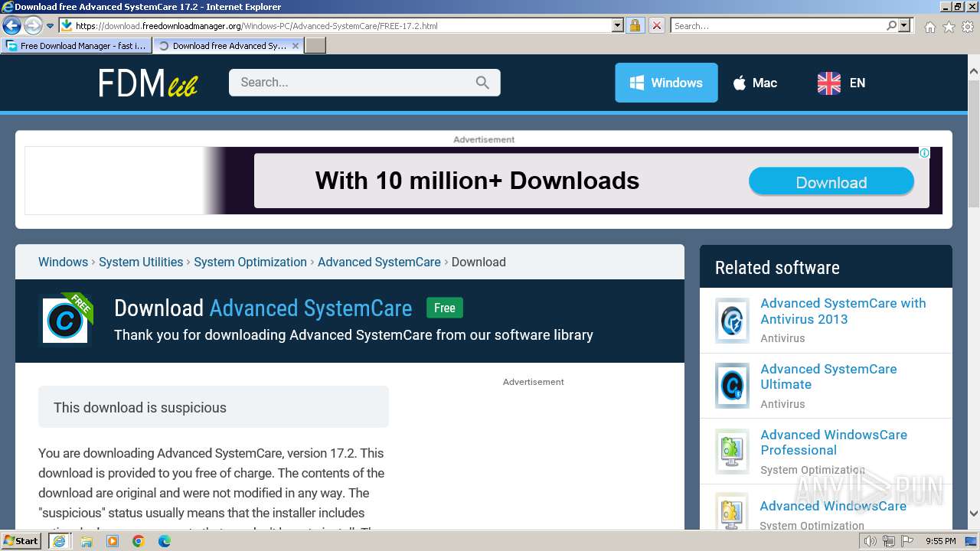This screenshot has height=551, width=980.
Task: Open the IE Tools gear icon
Action: pos(968,27)
